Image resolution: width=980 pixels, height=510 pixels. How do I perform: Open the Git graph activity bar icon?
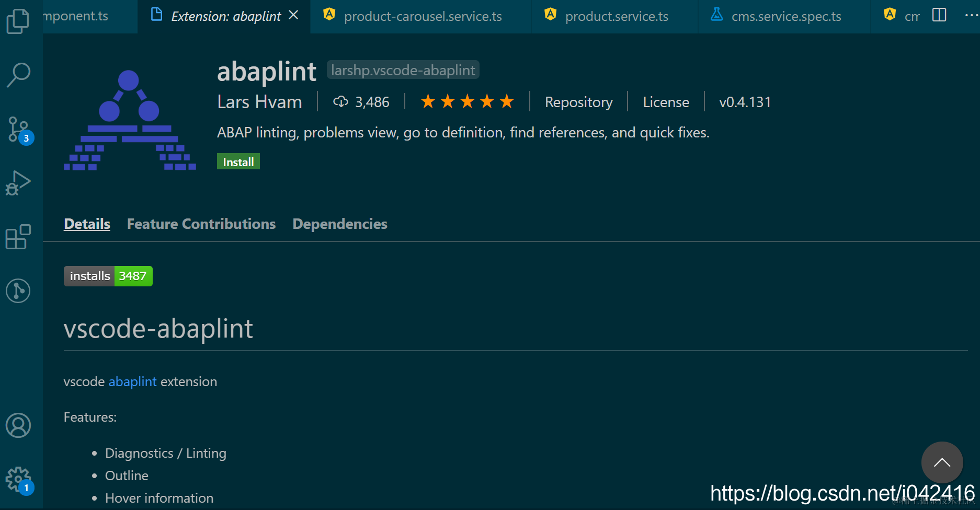(18, 291)
